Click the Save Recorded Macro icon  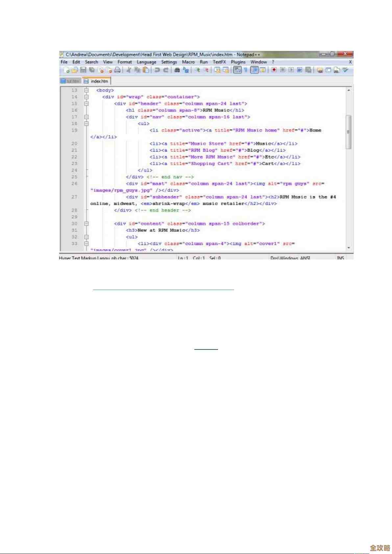click(308, 70)
